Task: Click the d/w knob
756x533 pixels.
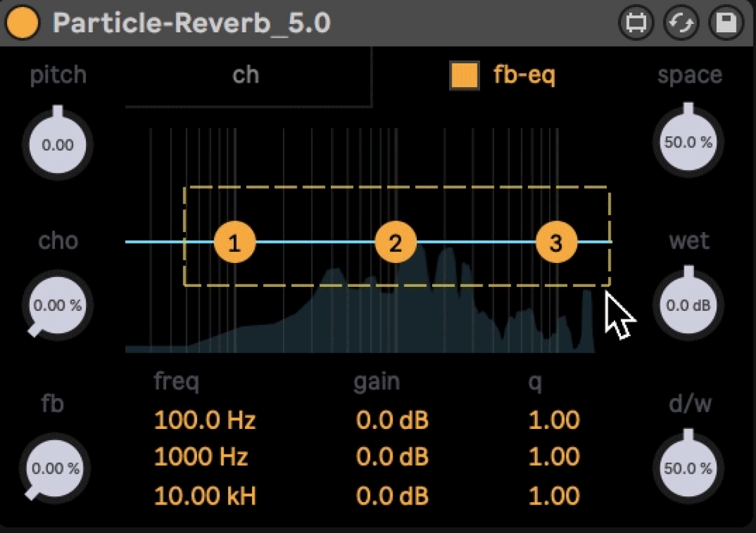Action: [x=689, y=466]
